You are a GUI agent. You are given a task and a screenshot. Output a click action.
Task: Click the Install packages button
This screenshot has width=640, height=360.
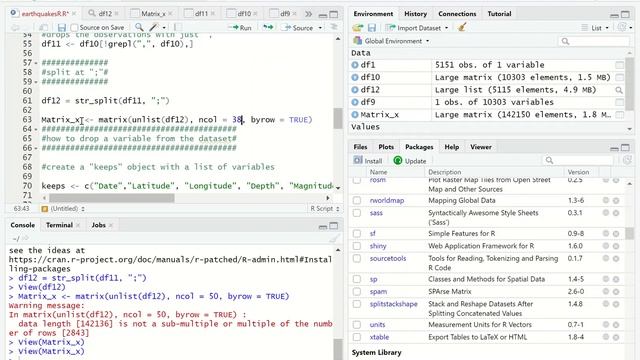[368, 161]
